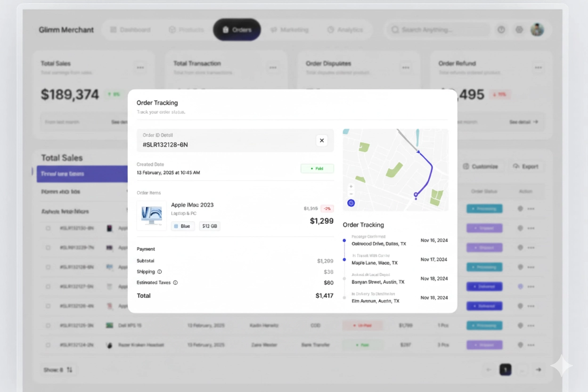The image size is (588, 392).
Task: Switch to the Orders tab
Action: point(237,30)
